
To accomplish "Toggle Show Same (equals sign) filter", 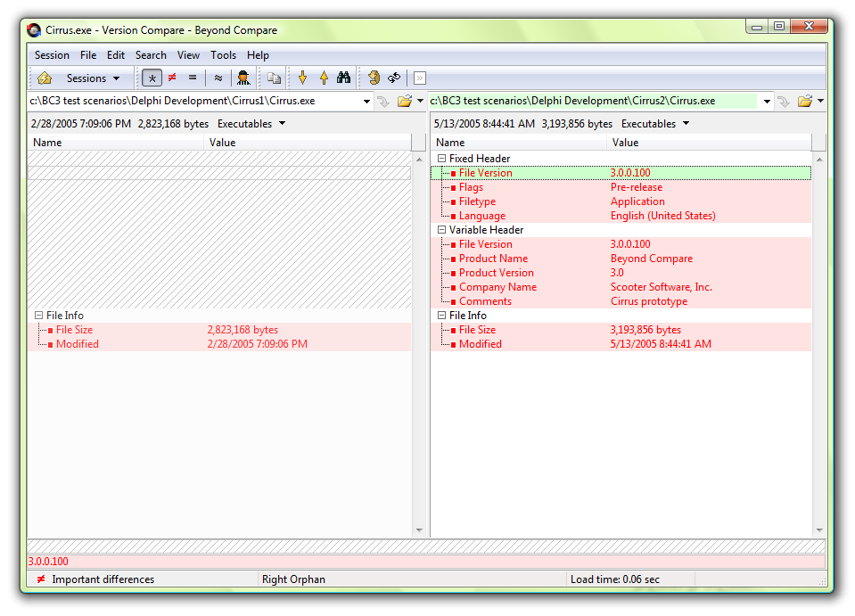I will [193, 78].
